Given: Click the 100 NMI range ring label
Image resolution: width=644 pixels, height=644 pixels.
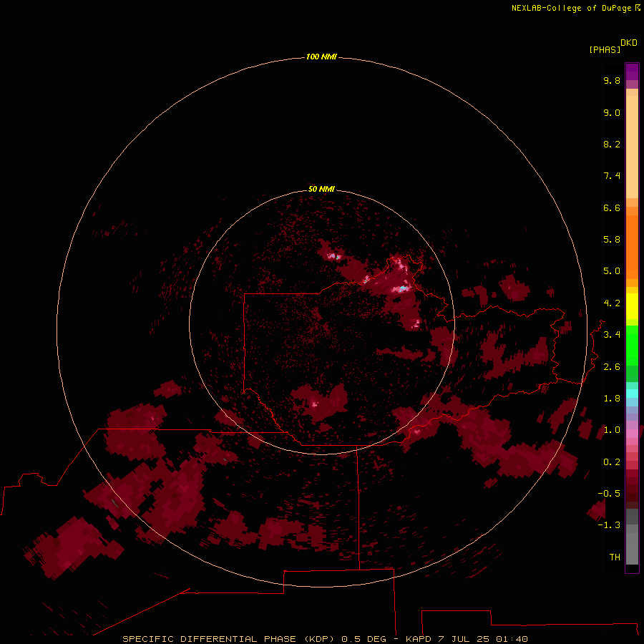Looking at the screenshot, I should [321, 57].
